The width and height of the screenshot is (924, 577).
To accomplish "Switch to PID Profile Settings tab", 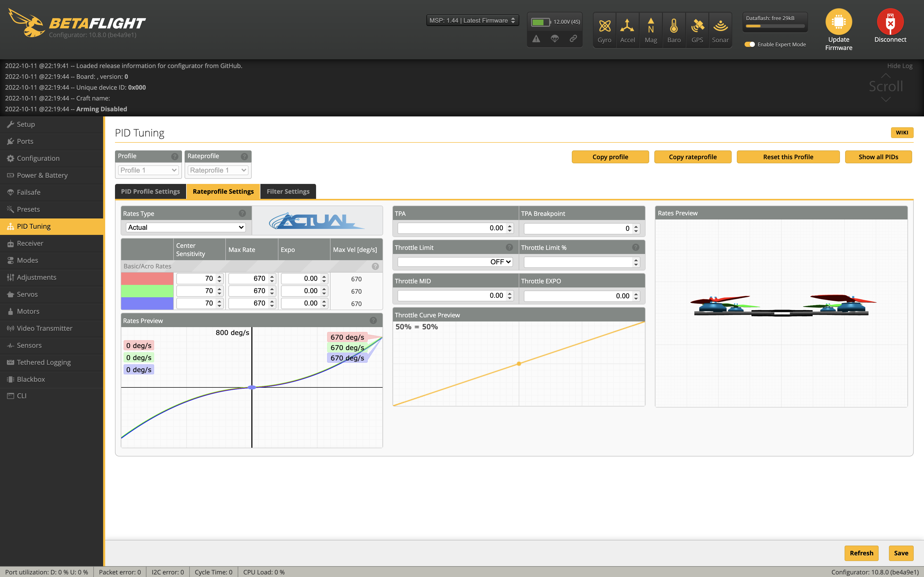I will click(x=151, y=192).
